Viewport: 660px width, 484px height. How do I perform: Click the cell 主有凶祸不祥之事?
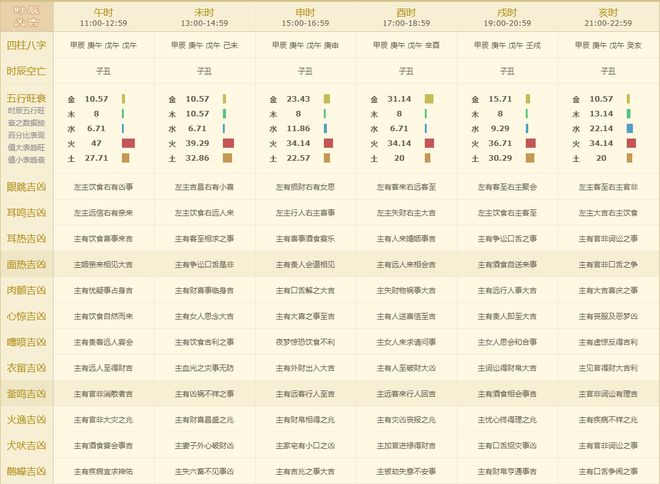[x=205, y=394]
